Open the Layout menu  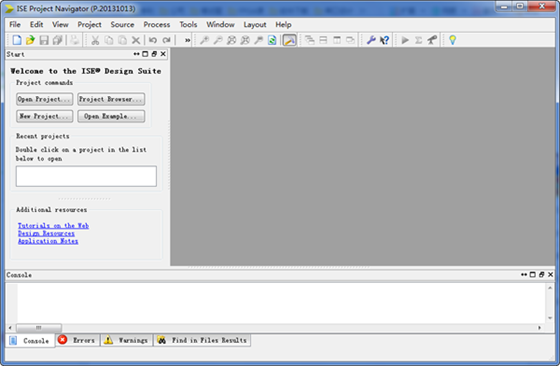tap(255, 25)
